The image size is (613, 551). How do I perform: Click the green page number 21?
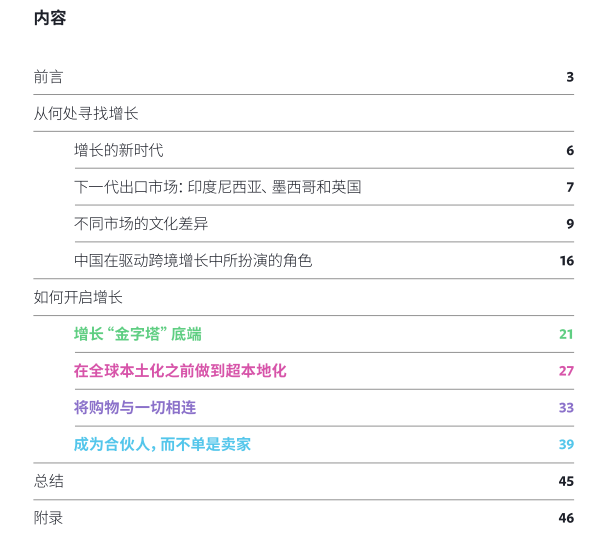point(566,334)
